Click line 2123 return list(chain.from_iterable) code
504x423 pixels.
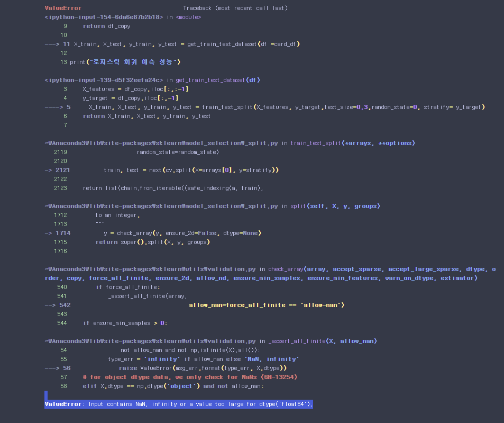pos(172,188)
